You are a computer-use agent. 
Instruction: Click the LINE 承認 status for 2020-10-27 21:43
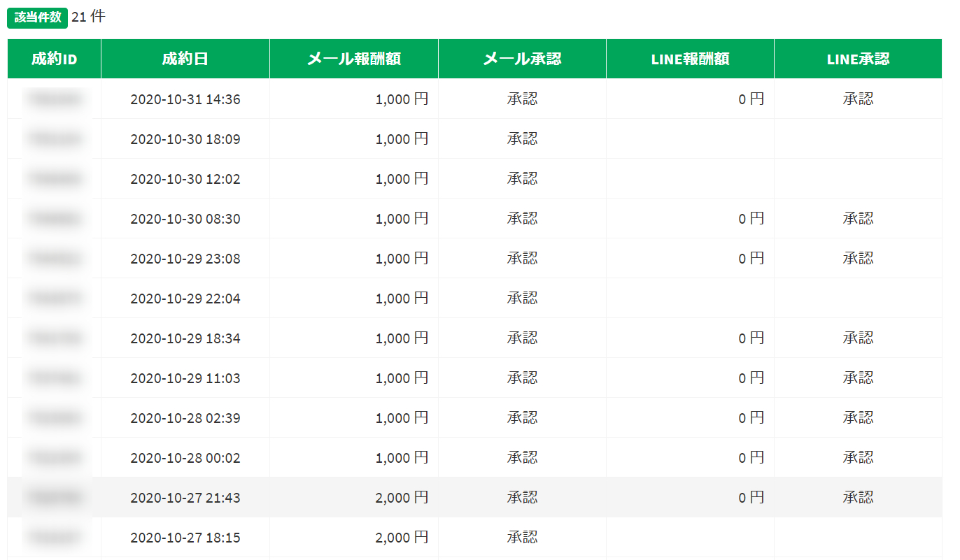(x=858, y=498)
